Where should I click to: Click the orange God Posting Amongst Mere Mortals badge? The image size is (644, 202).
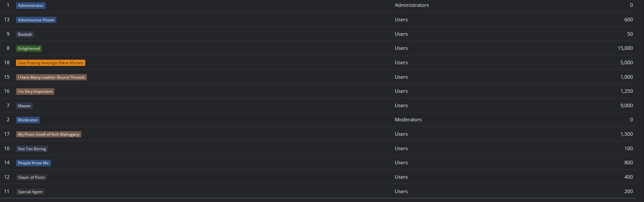50,63
